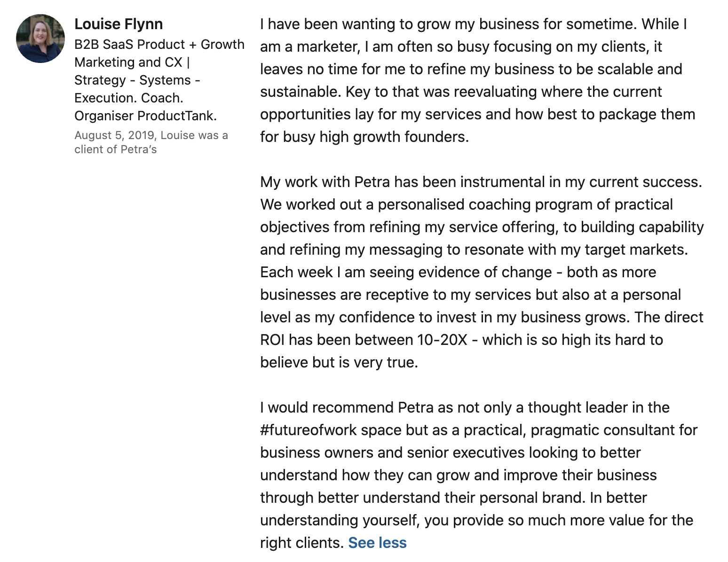Click the 'Execution. Coach.' headline line
The height and width of the screenshot is (562, 728).
click(129, 98)
